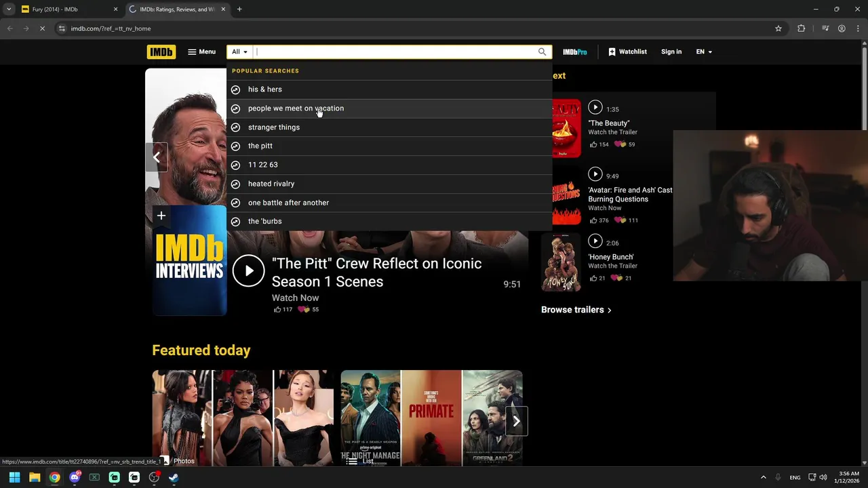Image resolution: width=868 pixels, height=488 pixels.
Task: Select popular search 'stranger things'
Action: pyautogui.click(x=389, y=127)
